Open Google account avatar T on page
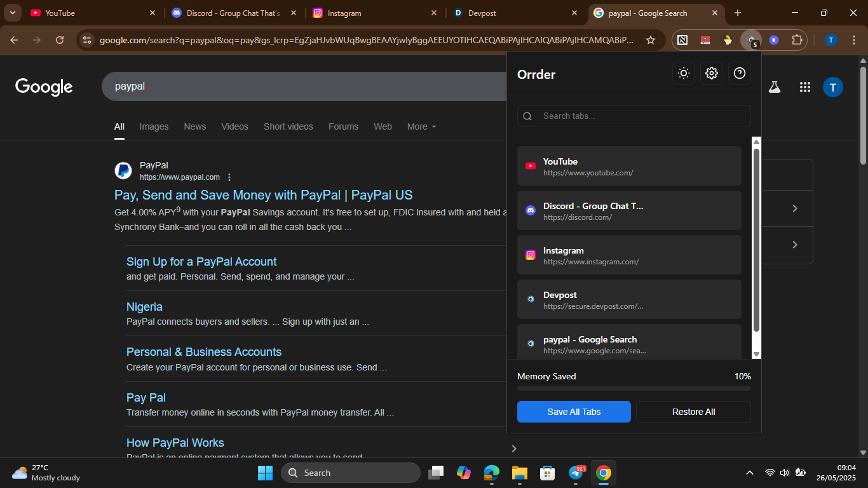 (833, 87)
